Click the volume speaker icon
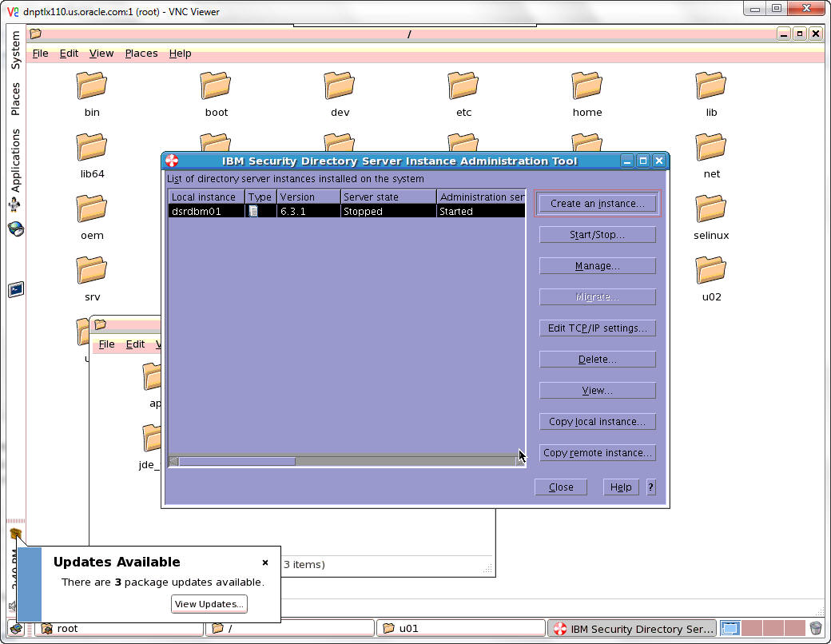 [12, 606]
